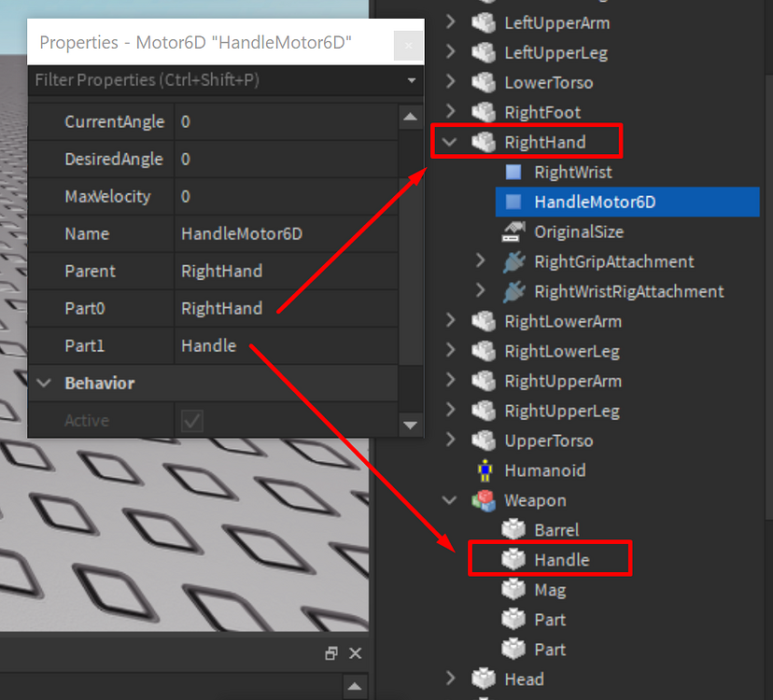The width and height of the screenshot is (773, 700).
Task: Enable the Active checkbox
Action: (192, 420)
